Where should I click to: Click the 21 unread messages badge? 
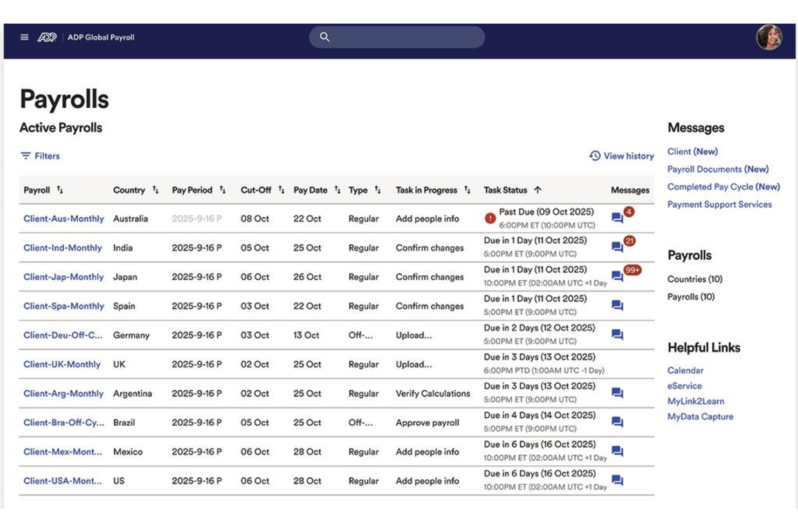point(629,240)
